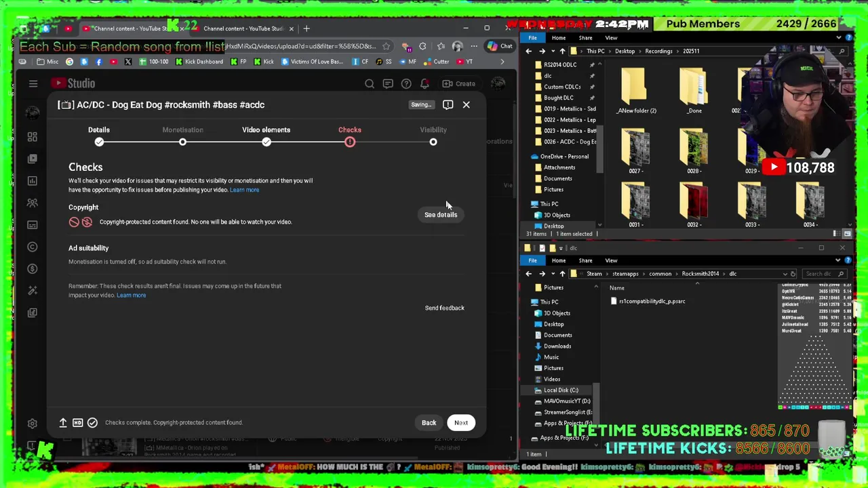The width and height of the screenshot is (868, 488).
Task: Click the Create button in YouTube Studio
Action: (459, 83)
